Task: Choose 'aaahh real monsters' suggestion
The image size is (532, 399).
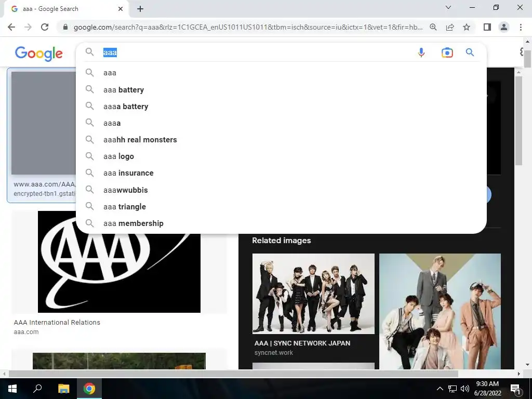Action: point(281,139)
